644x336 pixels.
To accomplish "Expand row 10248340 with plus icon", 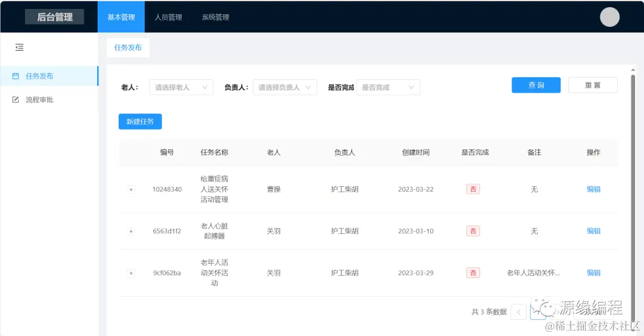I will (131, 190).
